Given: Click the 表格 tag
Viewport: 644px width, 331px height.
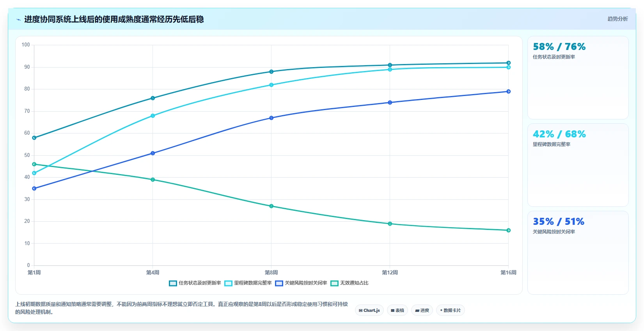Looking at the screenshot, I should point(397,310).
